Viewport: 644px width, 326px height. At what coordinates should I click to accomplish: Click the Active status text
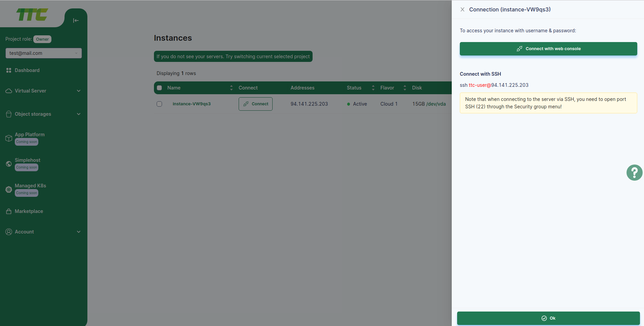360,104
